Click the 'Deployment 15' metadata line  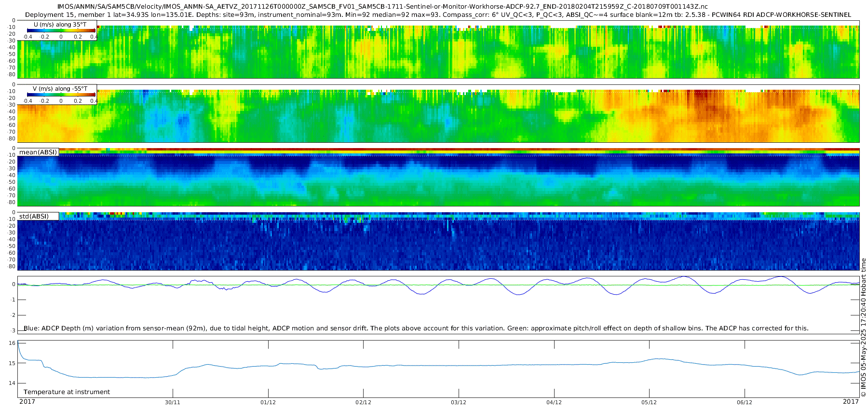[438, 15]
